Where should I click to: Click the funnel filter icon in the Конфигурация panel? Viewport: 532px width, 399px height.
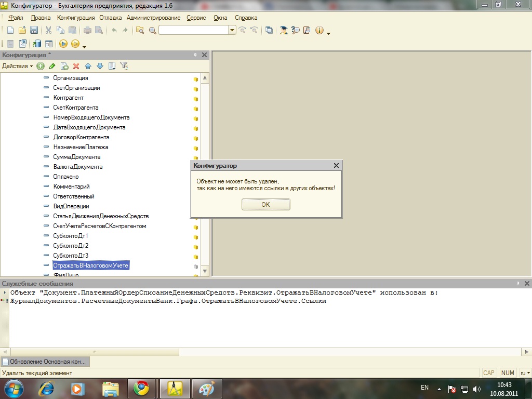pyautogui.click(x=124, y=66)
